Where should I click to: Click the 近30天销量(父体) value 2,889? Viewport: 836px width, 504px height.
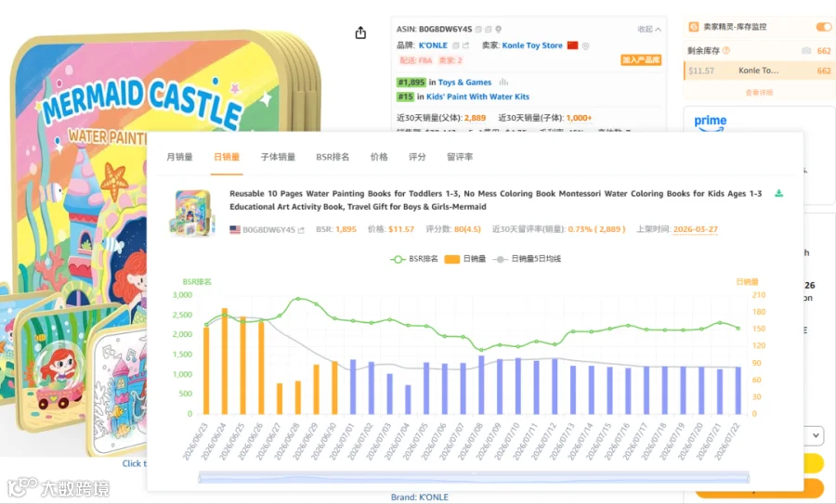[475, 118]
